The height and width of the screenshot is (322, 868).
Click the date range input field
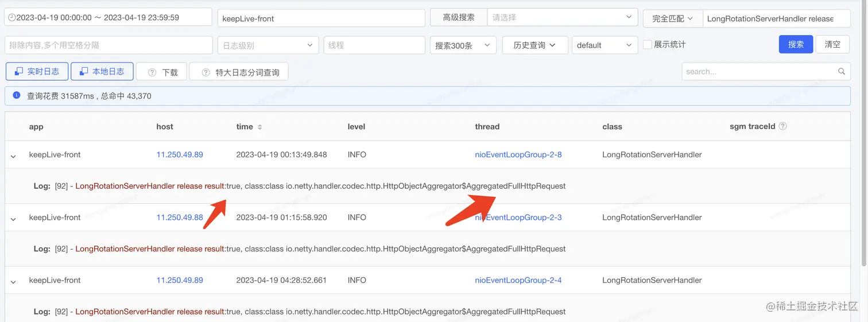coord(108,17)
